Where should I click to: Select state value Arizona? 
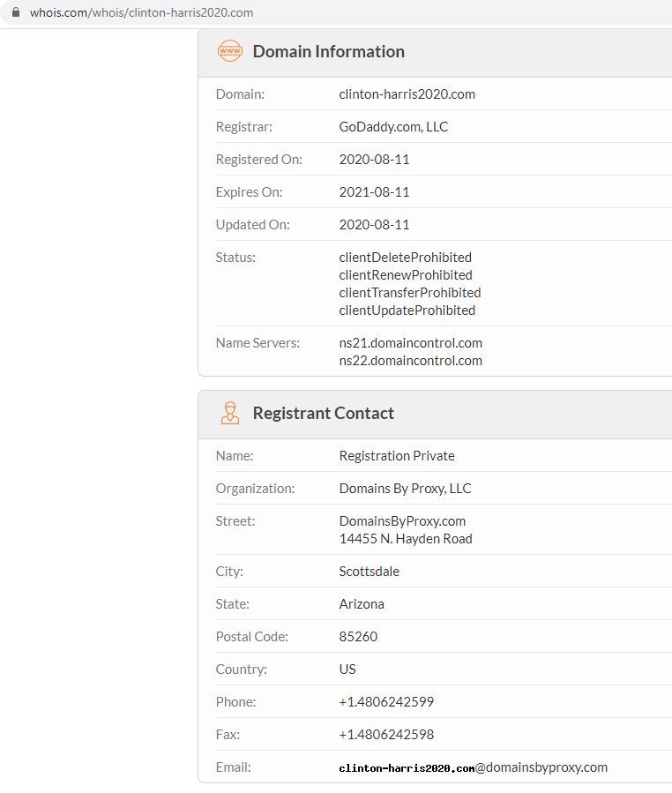pos(362,604)
